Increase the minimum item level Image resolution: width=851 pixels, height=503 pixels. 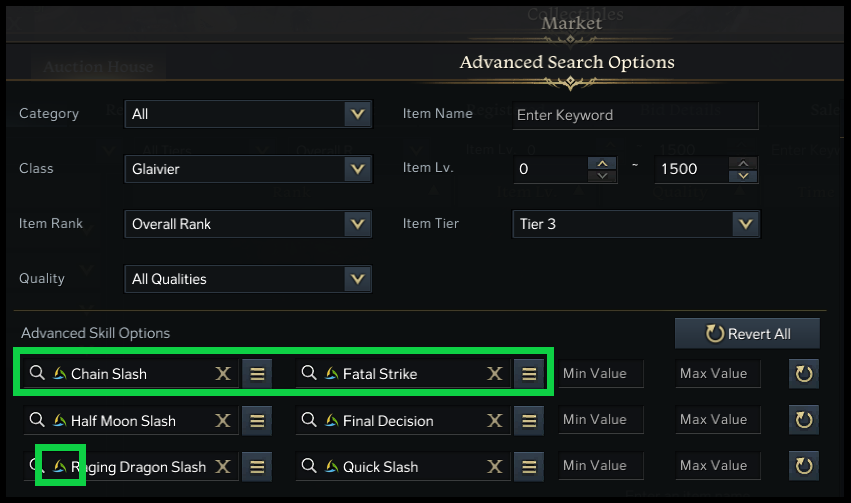(x=601, y=163)
